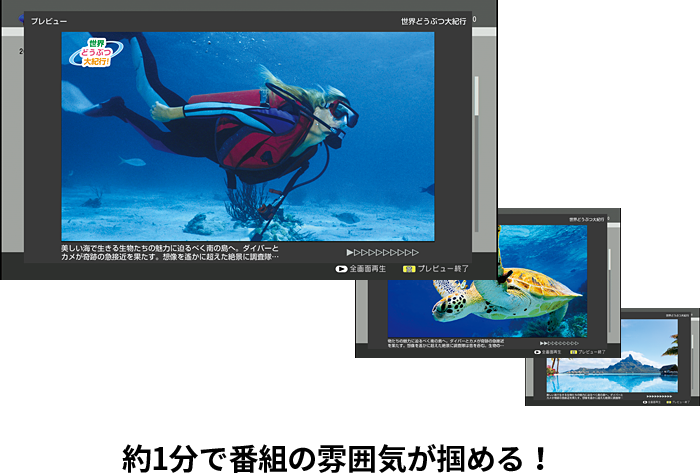Click the sea turtle video in second preview
700x473 pixels.
coord(487,308)
